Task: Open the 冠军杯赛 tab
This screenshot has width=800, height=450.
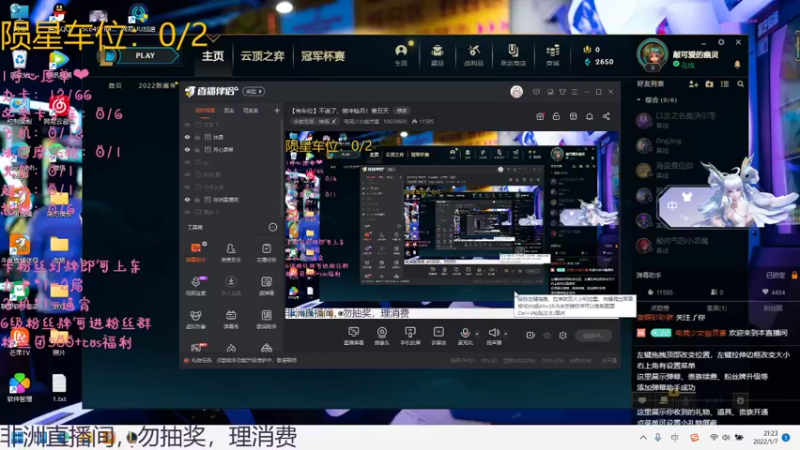Action: pyautogui.click(x=322, y=56)
